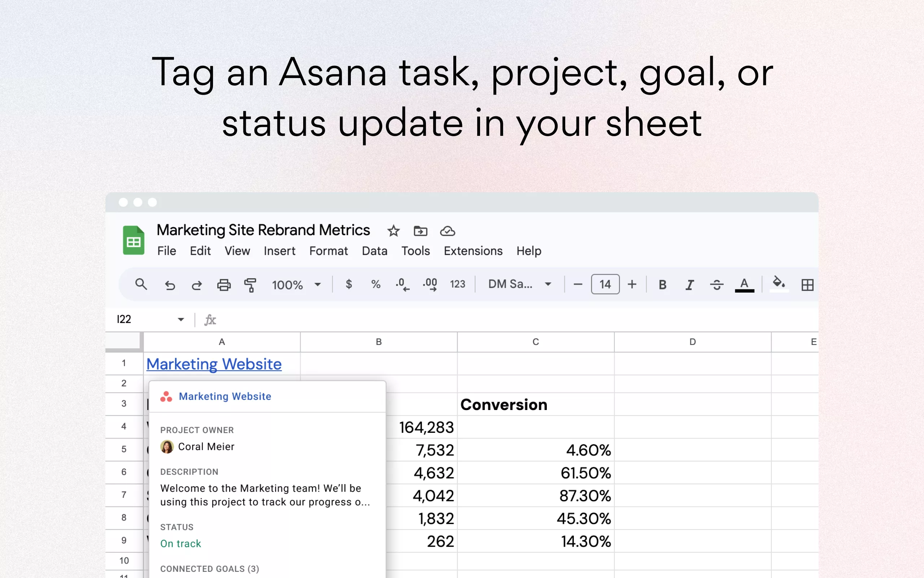
Task: Open the Data menu
Action: click(375, 251)
